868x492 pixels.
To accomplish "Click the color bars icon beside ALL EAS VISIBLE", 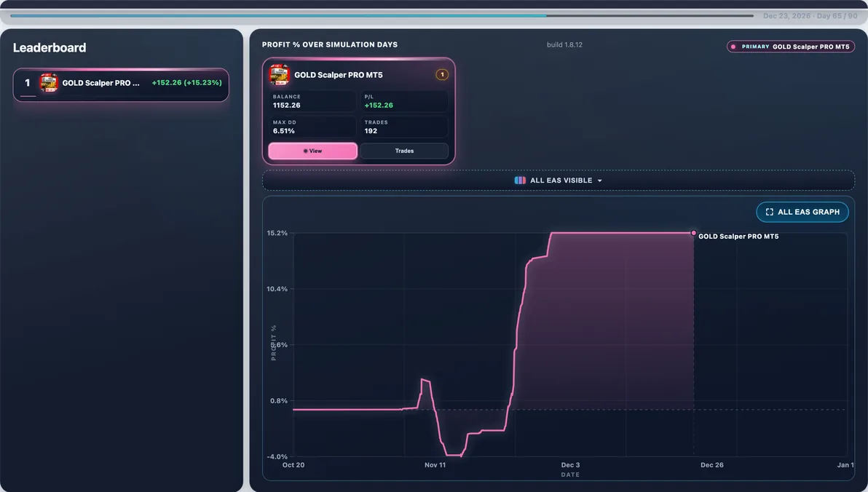I will click(520, 180).
